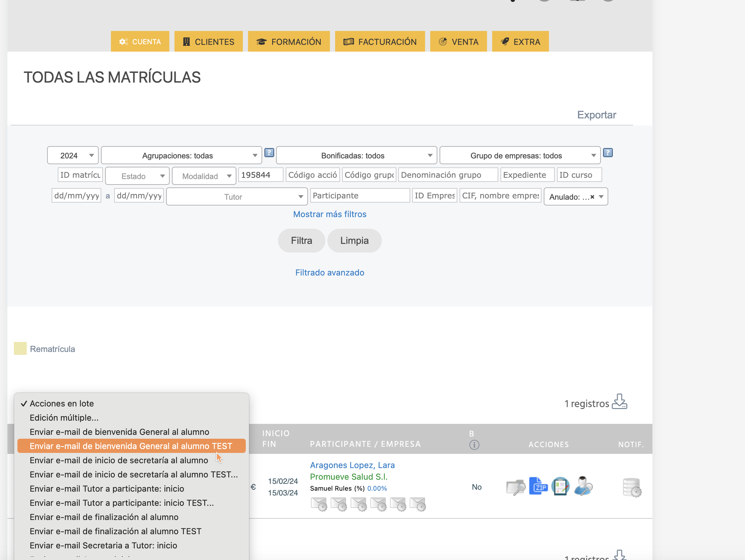The image size is (745, 560).
Task: Click the download icon beside 1 registros
Action: coord(619,402)
